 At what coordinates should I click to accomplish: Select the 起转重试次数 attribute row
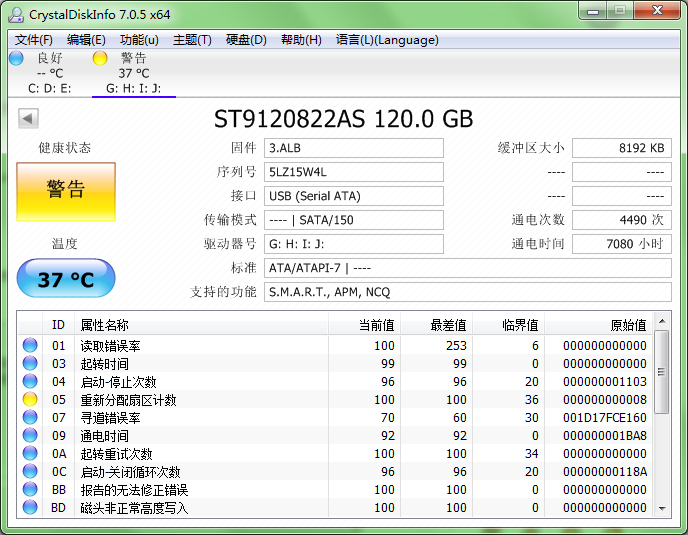point(335,453)
